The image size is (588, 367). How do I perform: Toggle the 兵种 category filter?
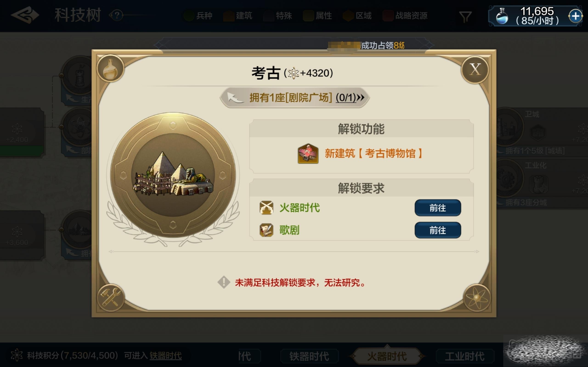click(x=198, y=16)
